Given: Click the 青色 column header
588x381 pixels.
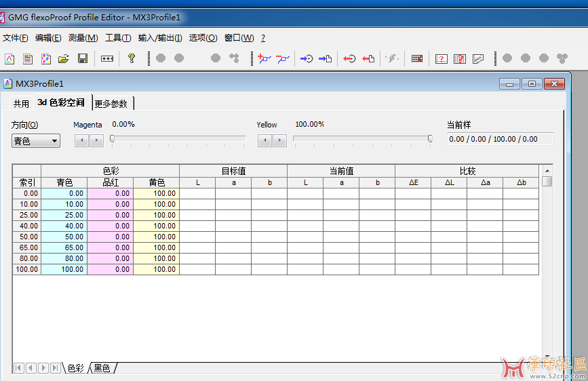Looking at the screenshot, I should 64,182.
